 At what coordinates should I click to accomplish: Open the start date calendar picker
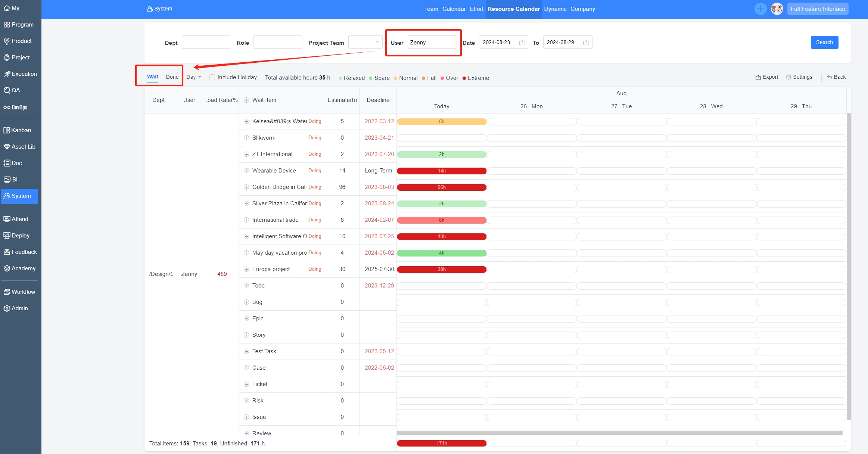522,43
